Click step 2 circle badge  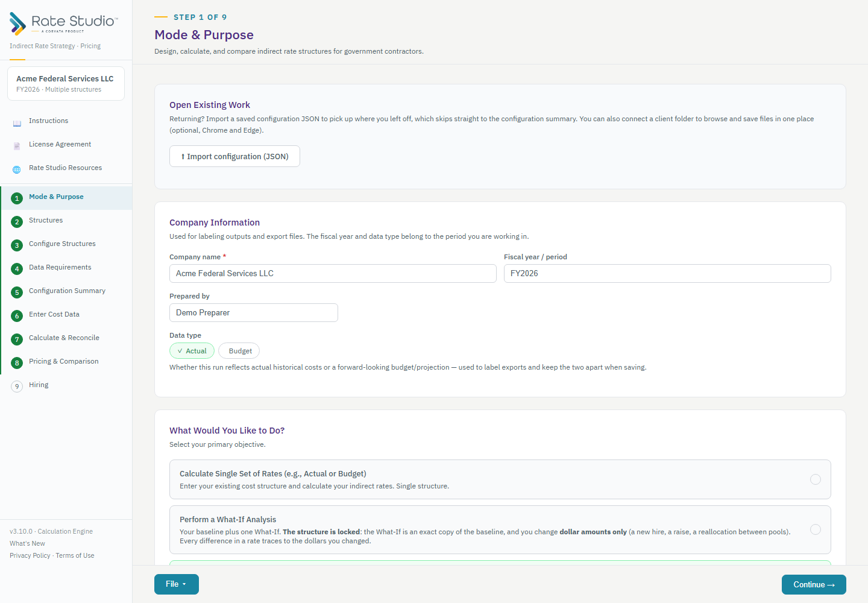pos(17,222)
